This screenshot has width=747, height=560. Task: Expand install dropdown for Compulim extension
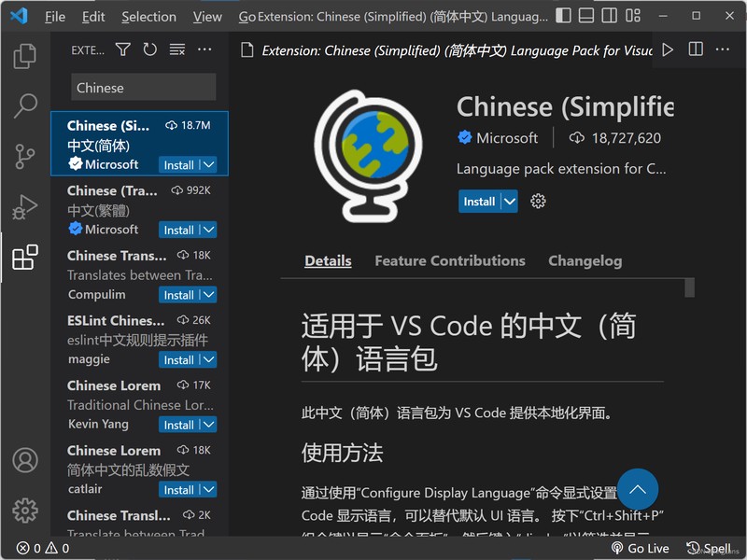208,295
